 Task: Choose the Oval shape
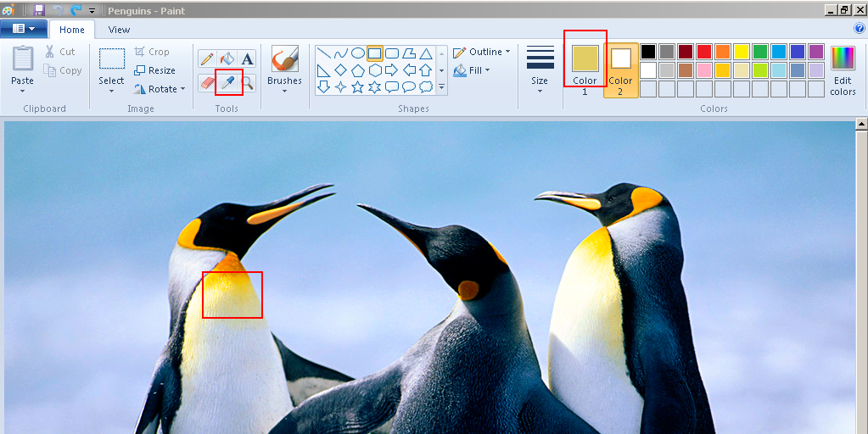click(358, 53)
